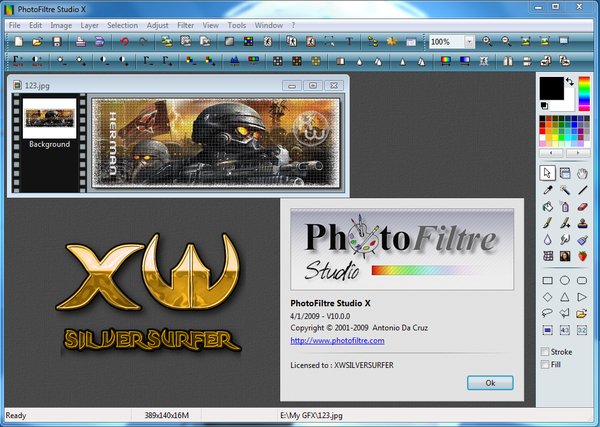Click the Brightness minus icon in filter toolbar
Screen dimensions: 600x427
coord(60,60)
